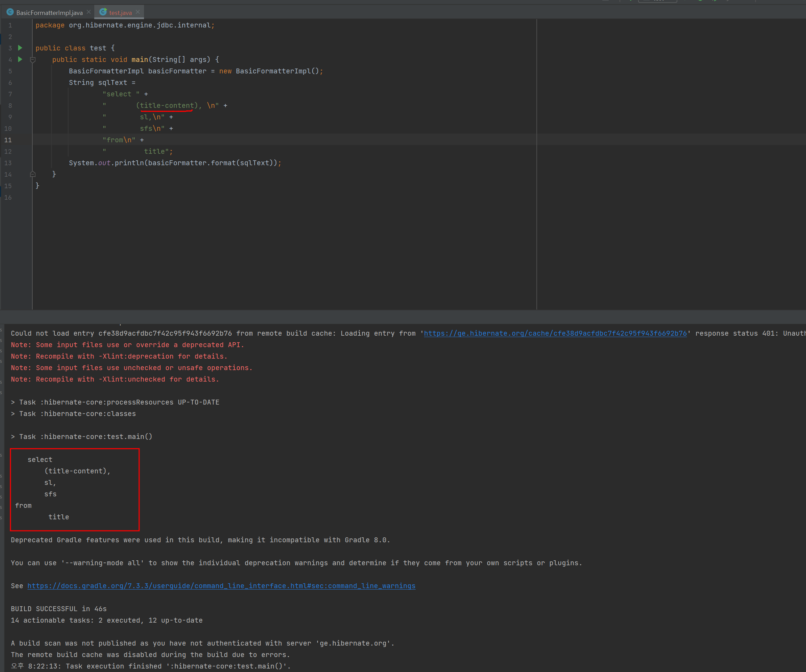Image resolution: width=806 pixels, height=672 pixels.
Task: Open the docs.gradle.org command line warnings link
Action: click(x=221, y=586)
